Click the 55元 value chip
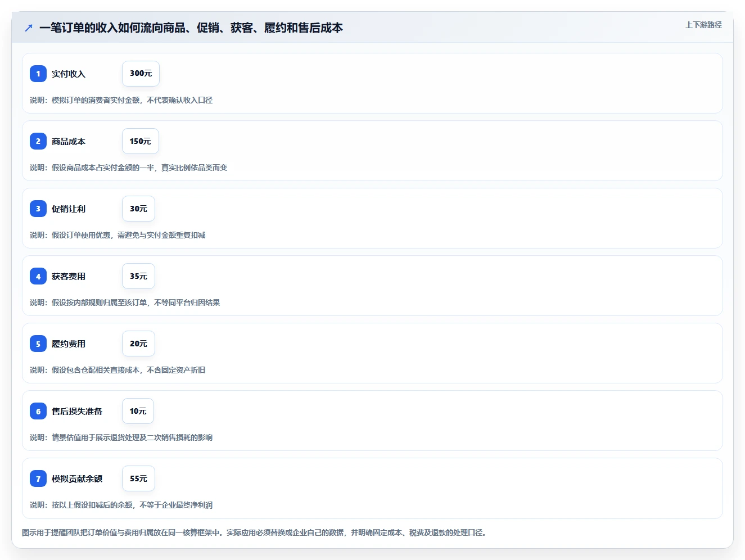Screen dimensions: 745x560 [138, 478]
